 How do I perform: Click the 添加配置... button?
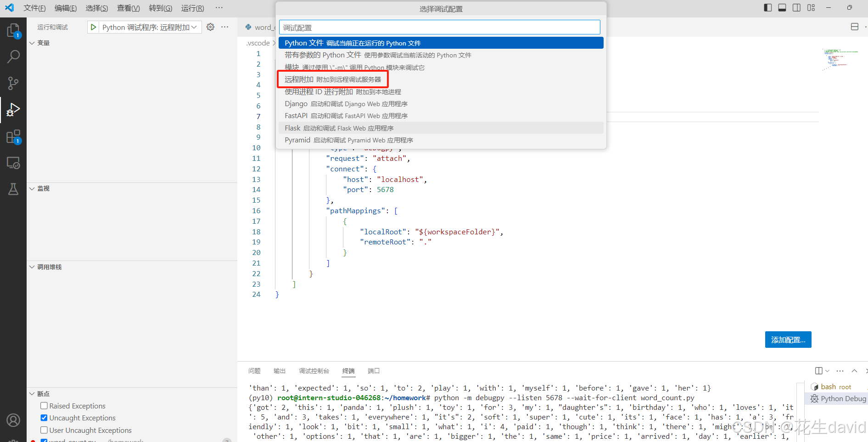coord(788,340)
